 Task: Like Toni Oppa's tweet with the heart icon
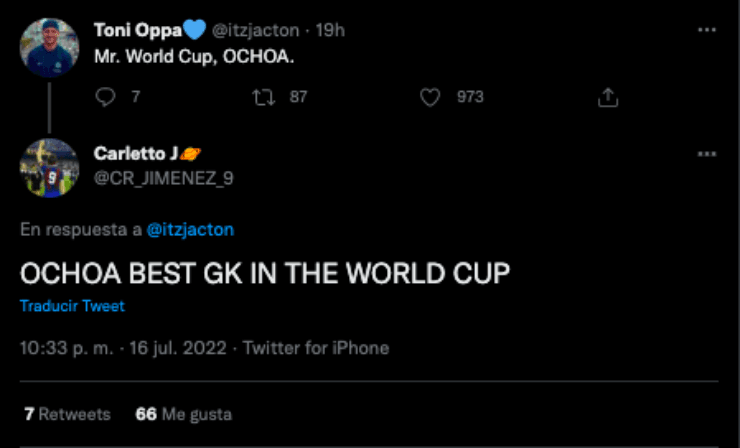pyautogui.click(x=431, y=97)
